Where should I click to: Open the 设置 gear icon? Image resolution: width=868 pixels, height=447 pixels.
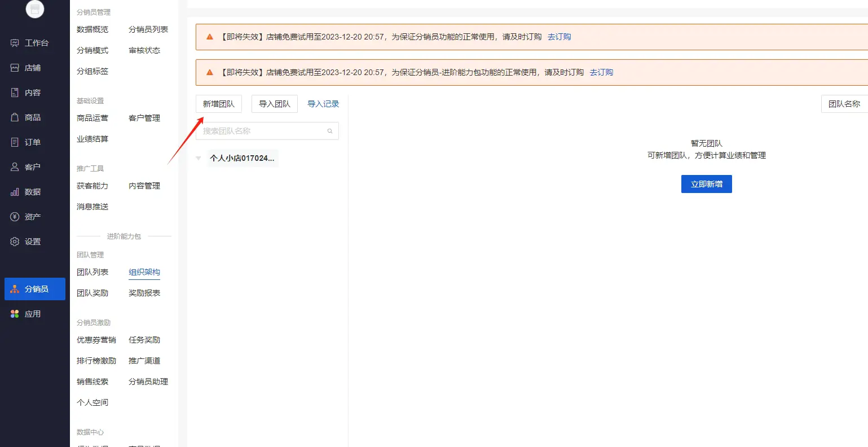tap(15, 242)
